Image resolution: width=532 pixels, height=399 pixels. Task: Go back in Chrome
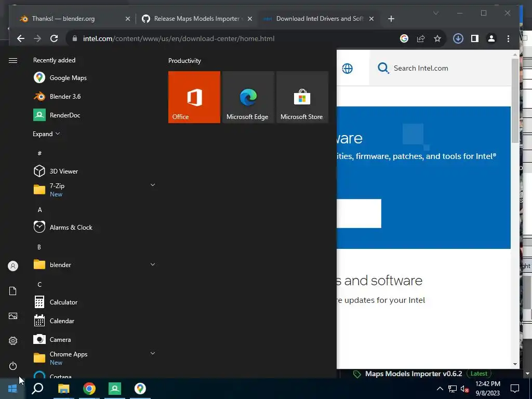[x=21, y=38]
